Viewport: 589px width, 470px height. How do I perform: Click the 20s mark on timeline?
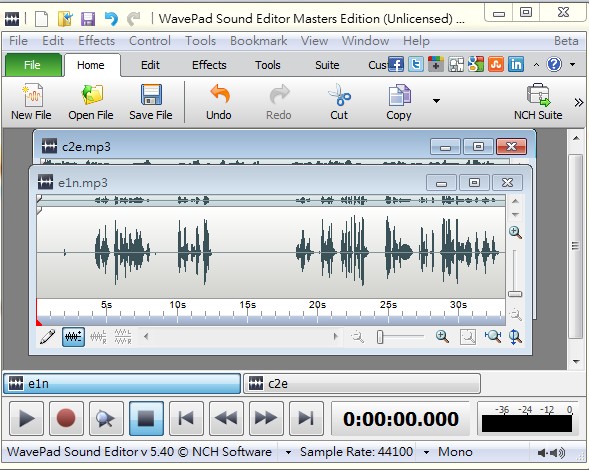pos(317,305)
